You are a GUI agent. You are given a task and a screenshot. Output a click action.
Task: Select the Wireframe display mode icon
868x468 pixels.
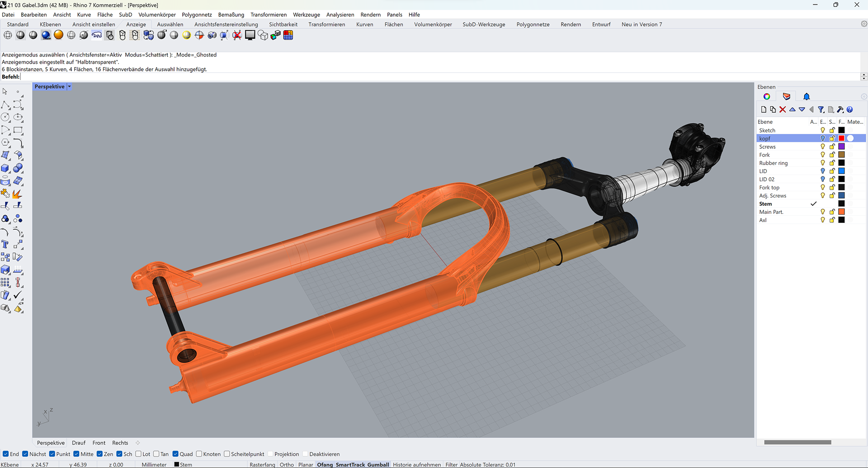(8, 35)
